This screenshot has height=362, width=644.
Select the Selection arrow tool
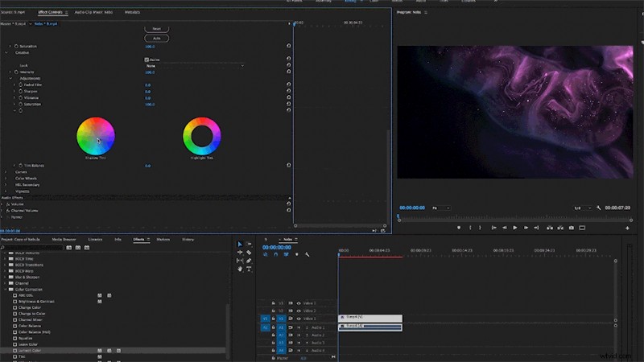(x=240, y=245)
